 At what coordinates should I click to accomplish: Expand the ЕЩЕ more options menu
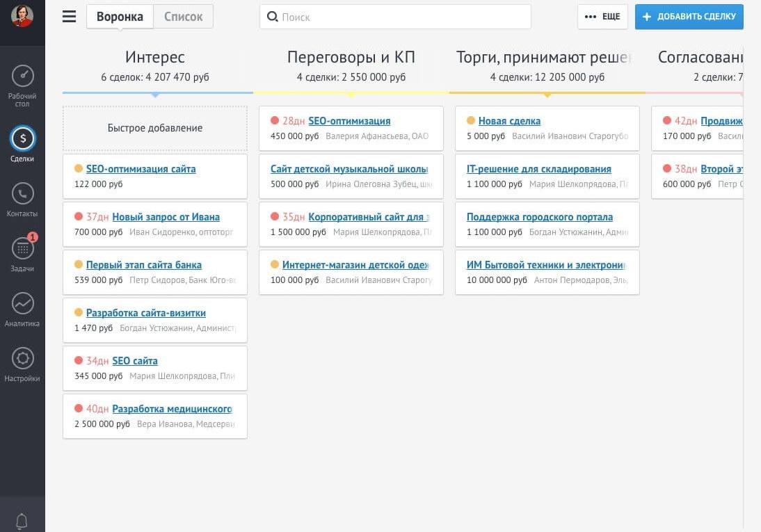[x=602, y=17]
